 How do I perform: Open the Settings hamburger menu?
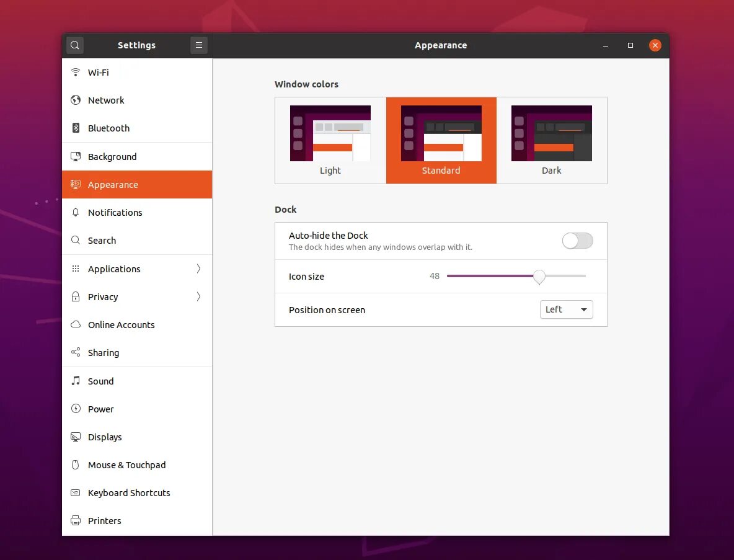(x=199, y=45)
